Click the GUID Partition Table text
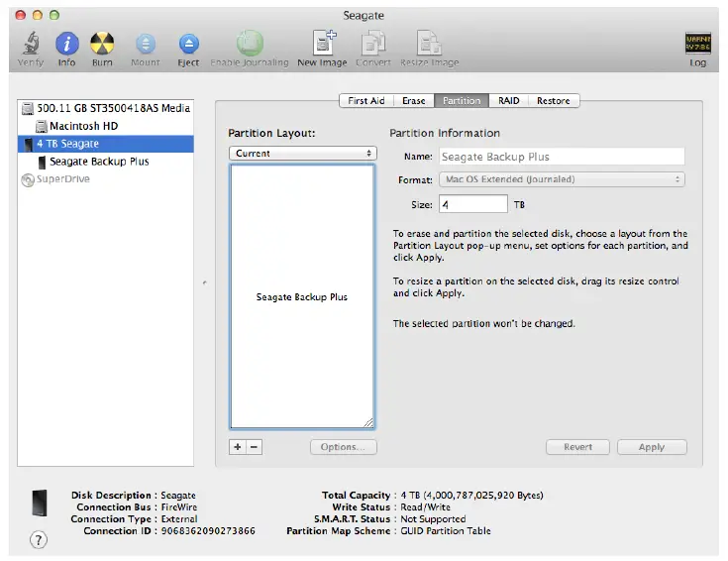This screenshot has height=561, width=728. coord(446,531)
